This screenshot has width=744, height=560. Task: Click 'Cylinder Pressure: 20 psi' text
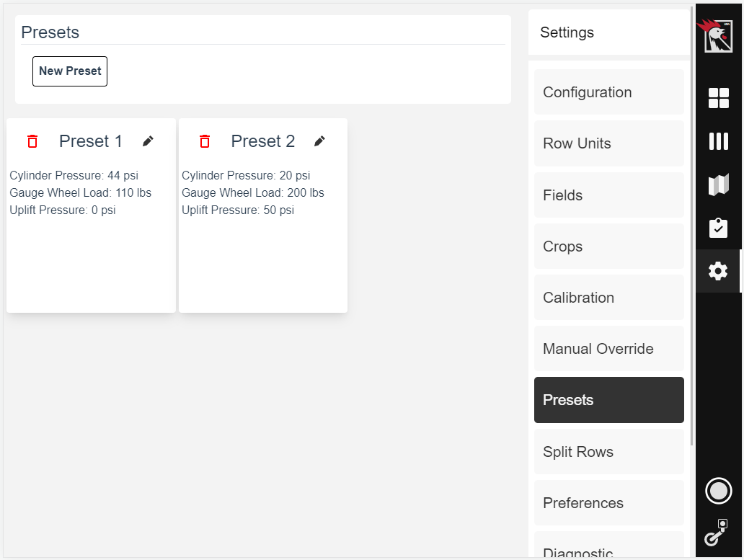(x=246, y=175)
